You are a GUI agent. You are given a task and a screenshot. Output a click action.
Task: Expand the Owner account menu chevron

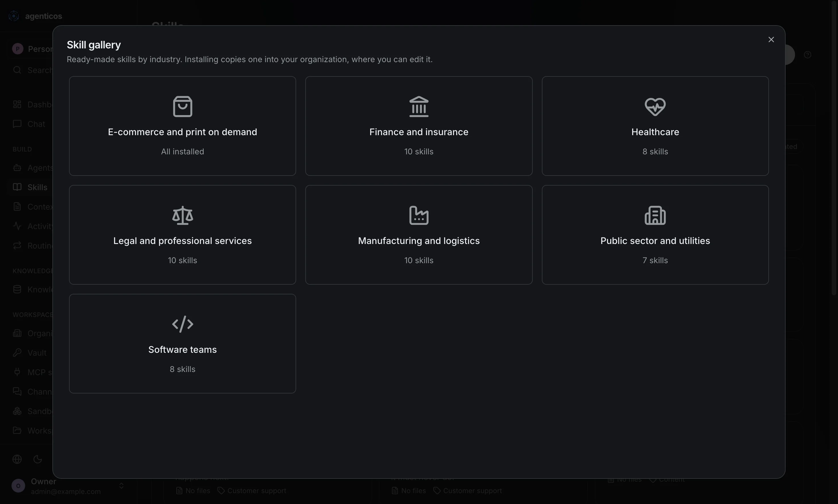point(121,486)
